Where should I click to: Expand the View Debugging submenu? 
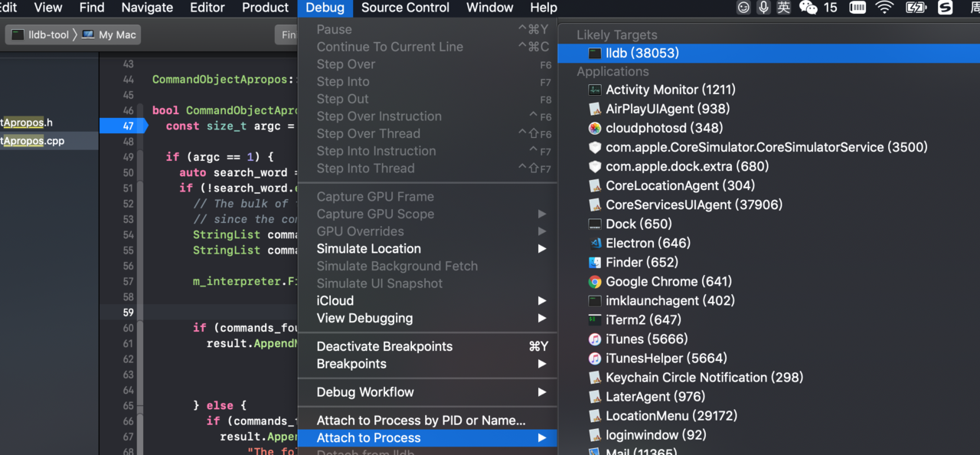427,318
